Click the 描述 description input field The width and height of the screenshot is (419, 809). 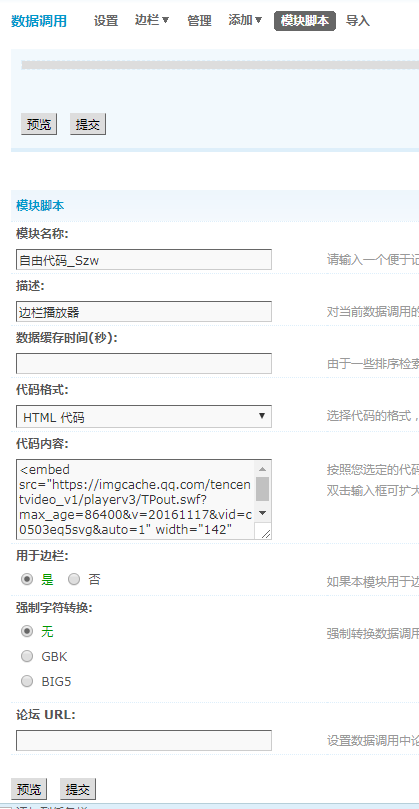(144, 312)
